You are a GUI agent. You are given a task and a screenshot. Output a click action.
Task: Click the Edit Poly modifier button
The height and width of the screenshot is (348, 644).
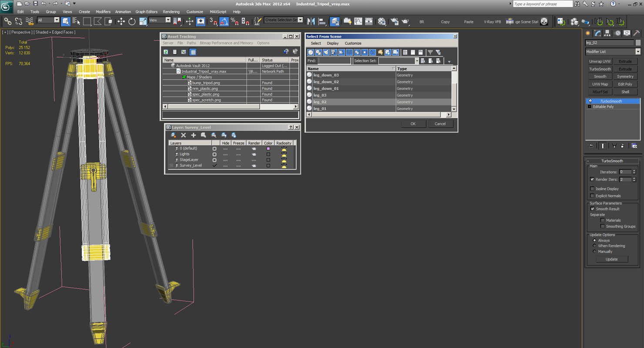[x=625, y=84]
